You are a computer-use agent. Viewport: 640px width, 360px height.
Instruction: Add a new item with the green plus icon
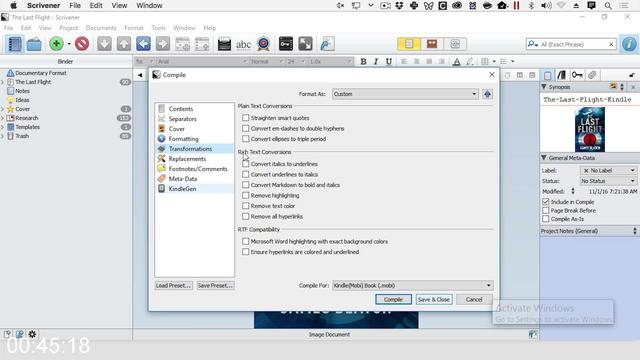(x=56, y=44)
